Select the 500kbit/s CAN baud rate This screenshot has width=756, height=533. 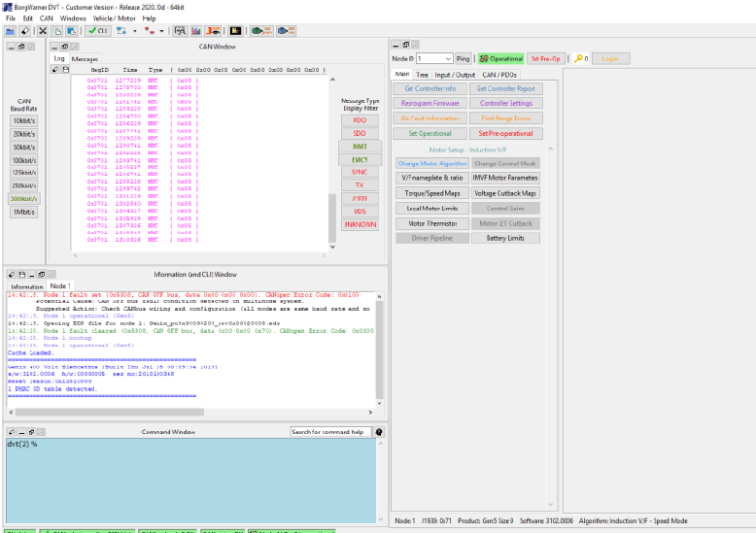pos(25,198)
